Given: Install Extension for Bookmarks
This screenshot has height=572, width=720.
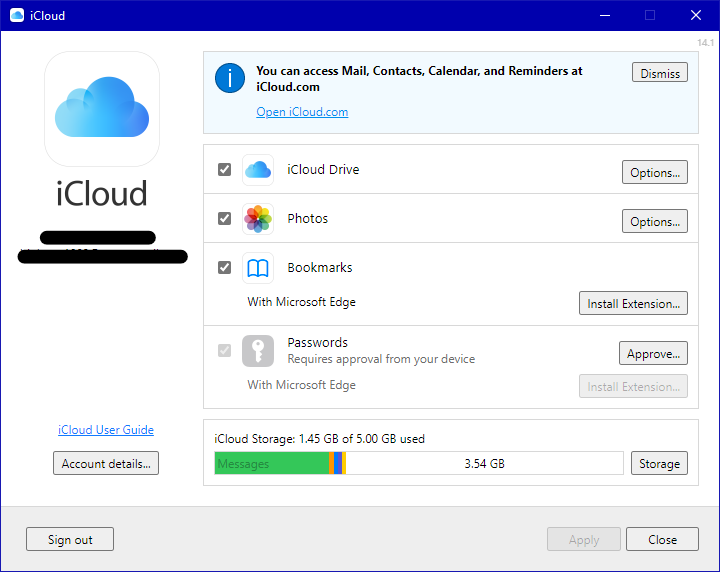Looking at the screenshot, I should point(633,303).
